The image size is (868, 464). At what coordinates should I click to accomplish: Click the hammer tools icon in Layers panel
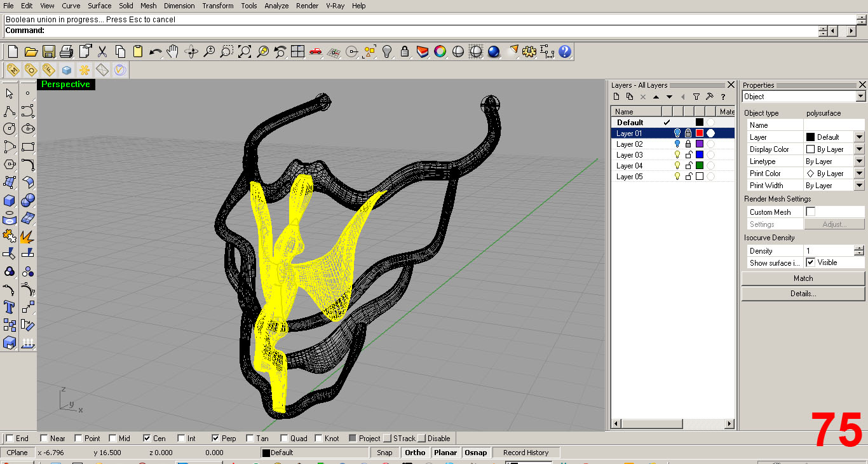(x=709, y=97)
